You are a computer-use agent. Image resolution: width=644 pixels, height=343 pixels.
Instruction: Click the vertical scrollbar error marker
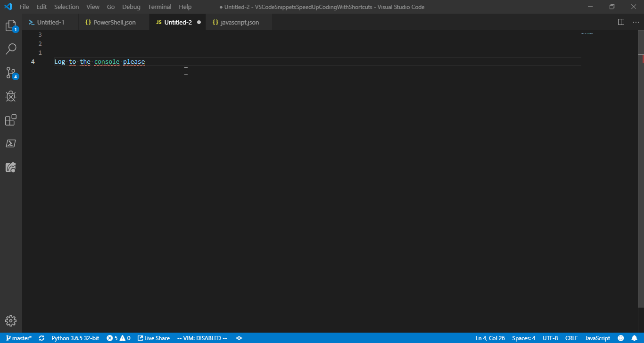point(642,59)
